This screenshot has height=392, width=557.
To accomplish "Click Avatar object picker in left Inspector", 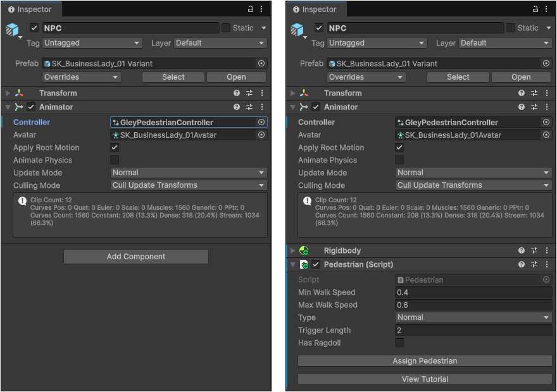I will pyautogui.click(x=261, y=135).
